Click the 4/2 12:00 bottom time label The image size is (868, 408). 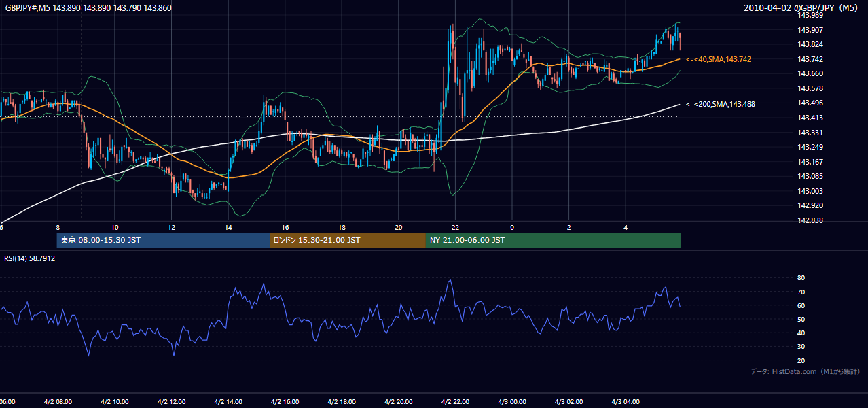point(171,402)
